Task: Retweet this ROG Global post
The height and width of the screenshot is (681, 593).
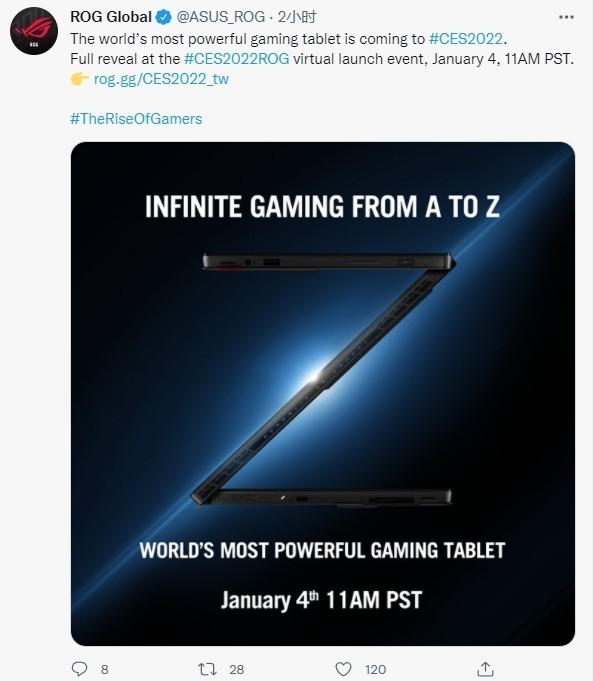Action: [207, 669]
